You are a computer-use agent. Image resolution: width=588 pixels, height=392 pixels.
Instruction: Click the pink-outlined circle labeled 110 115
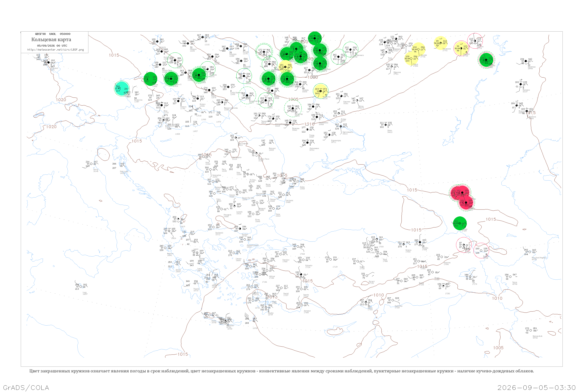click(475, 41)
